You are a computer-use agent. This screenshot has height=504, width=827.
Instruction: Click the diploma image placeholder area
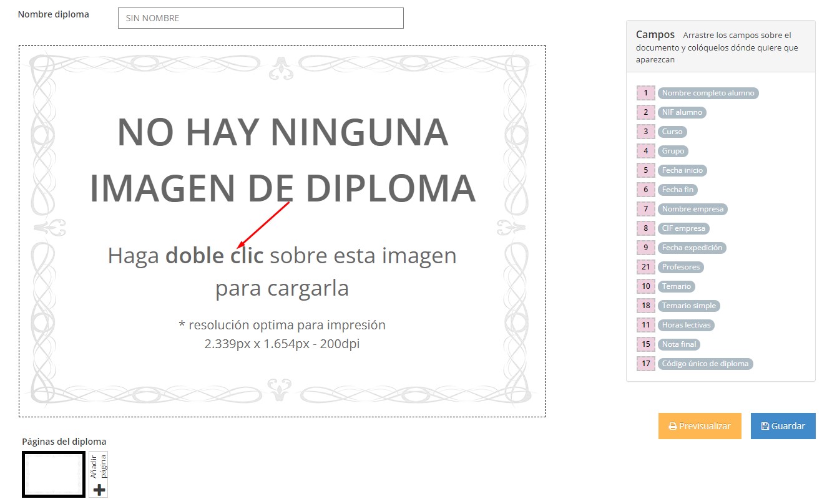[x=282, y=231]
